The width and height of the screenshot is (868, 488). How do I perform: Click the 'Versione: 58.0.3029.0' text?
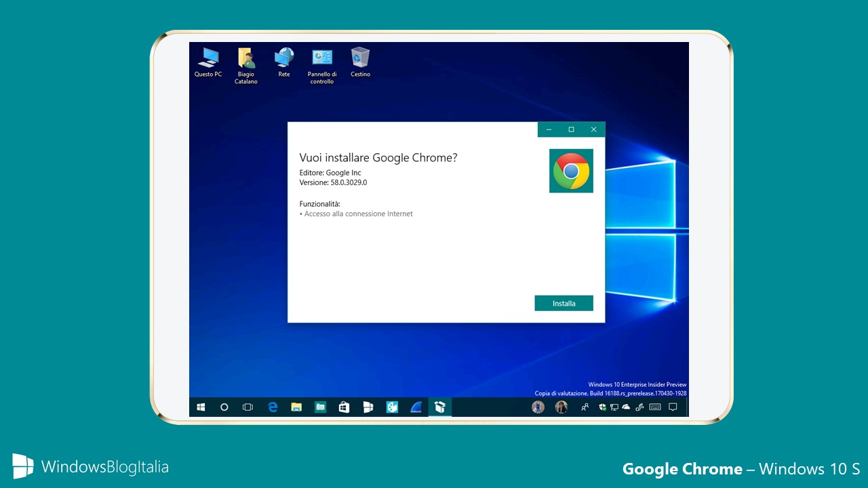(x=333, y=182)
